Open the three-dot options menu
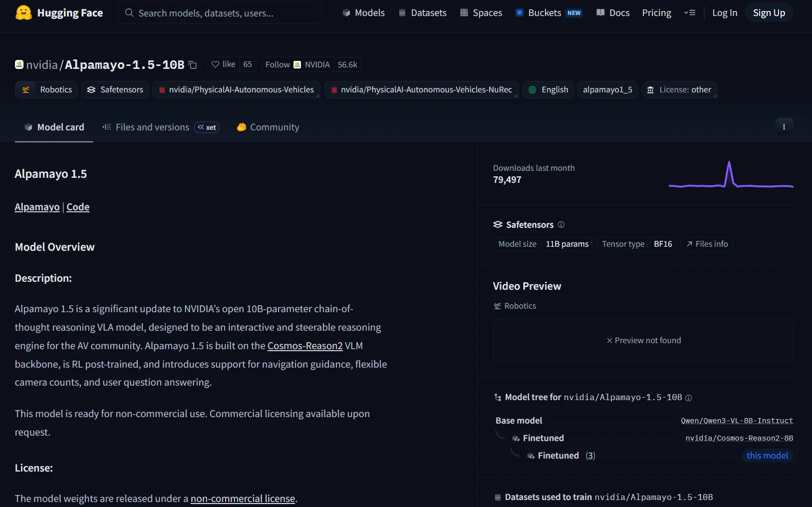This screenshot has width=812, height=507. coord(784,127)
